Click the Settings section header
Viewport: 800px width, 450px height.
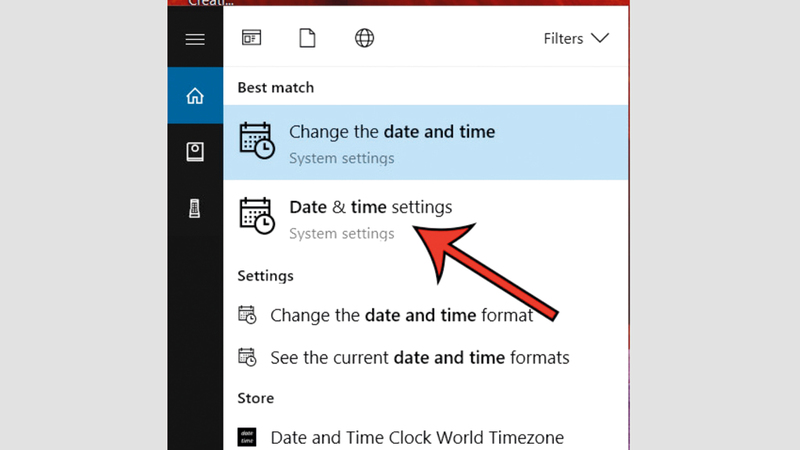point(265,275)
